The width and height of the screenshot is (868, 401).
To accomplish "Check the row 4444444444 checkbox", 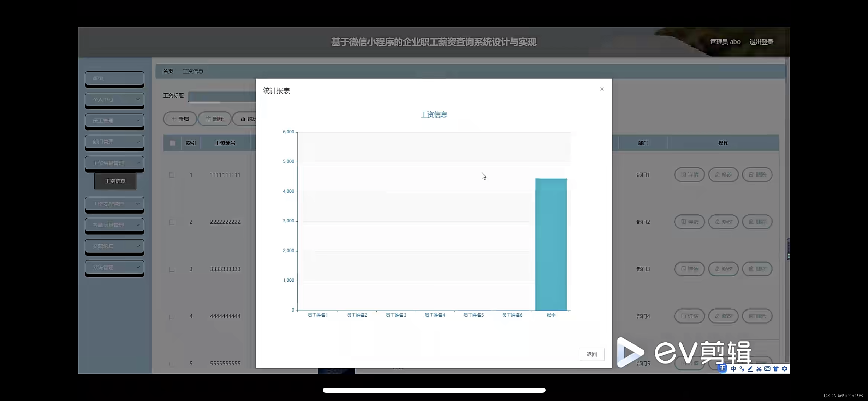I will tap(172, 316).
